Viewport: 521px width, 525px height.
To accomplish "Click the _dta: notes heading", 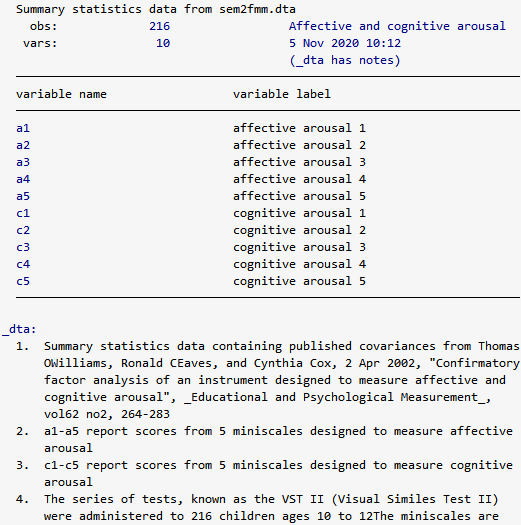I will click(x=19, y=329).
